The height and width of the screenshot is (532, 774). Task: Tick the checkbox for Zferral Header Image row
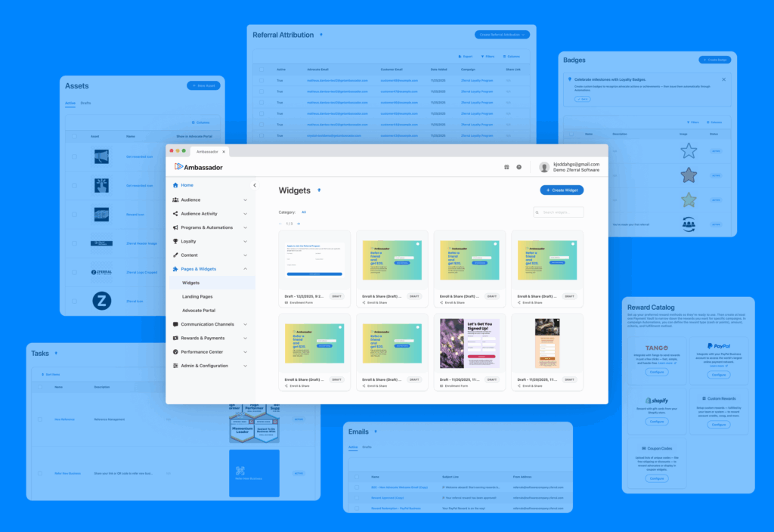74,243
